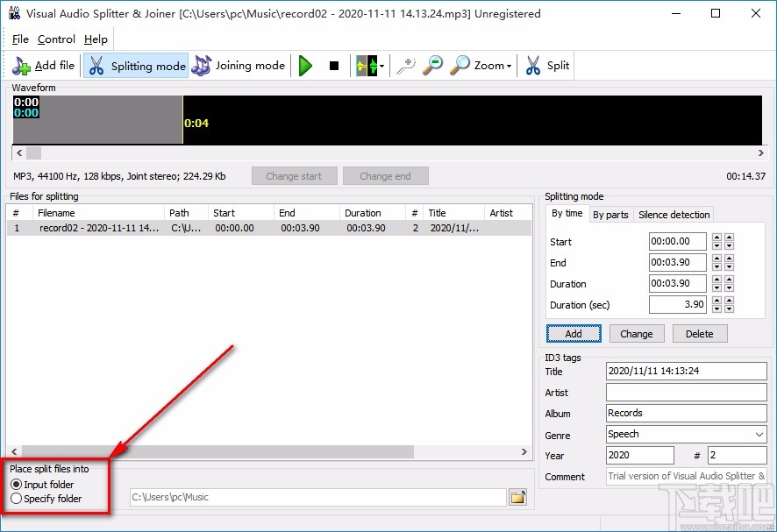The height and width of the screenshot is (532, 777).
Task: Click the Add file toolbar icon
Action: (x=21, y=66)
